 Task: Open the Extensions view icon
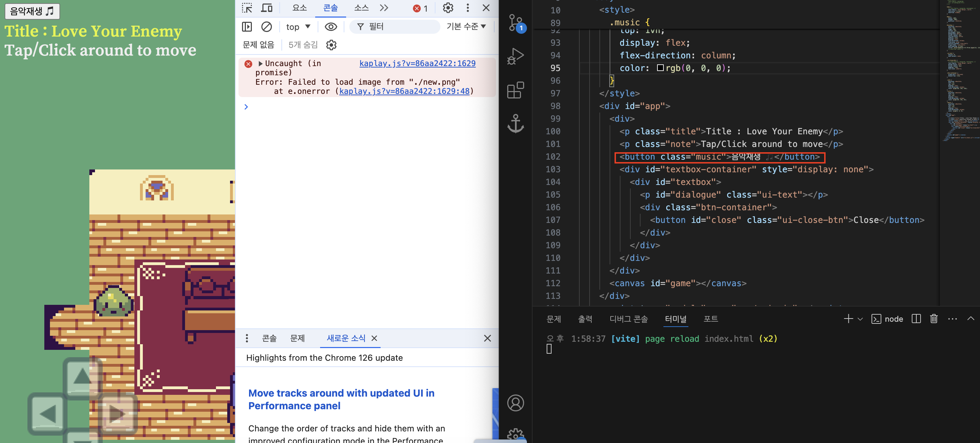(515, 90)
